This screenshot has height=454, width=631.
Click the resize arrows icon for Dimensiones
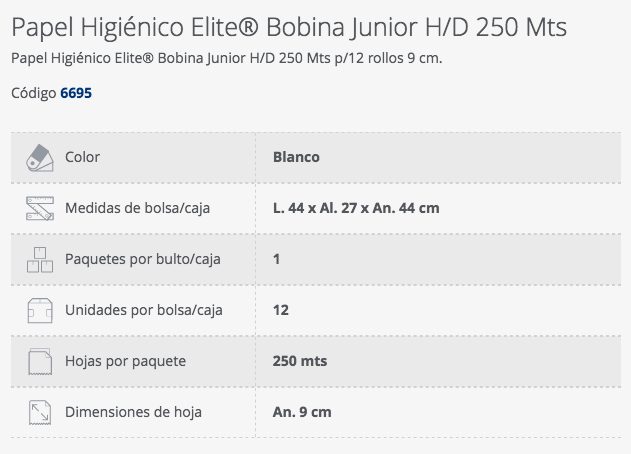coord(40,413)
